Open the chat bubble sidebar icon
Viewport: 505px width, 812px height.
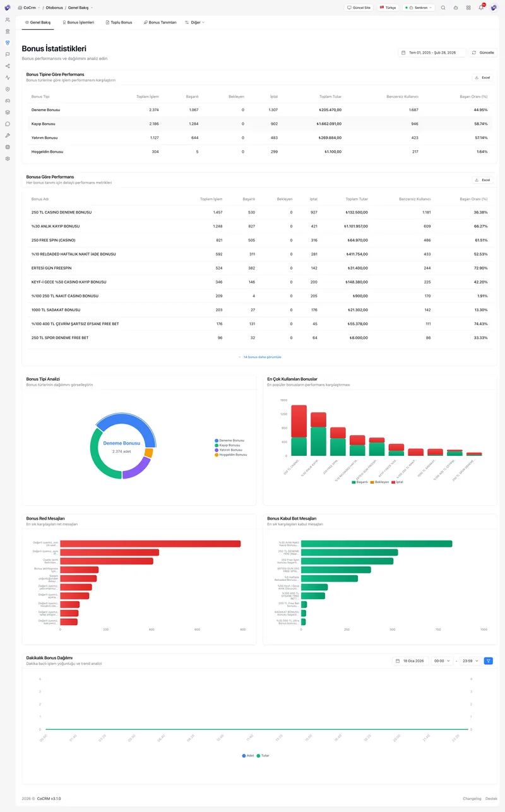coord(8,124)
